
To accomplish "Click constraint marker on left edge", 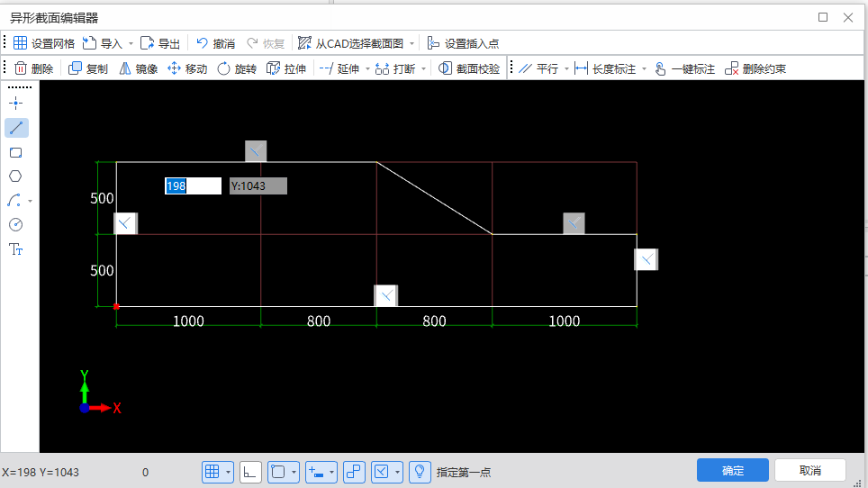I will (x=126, y=223).
